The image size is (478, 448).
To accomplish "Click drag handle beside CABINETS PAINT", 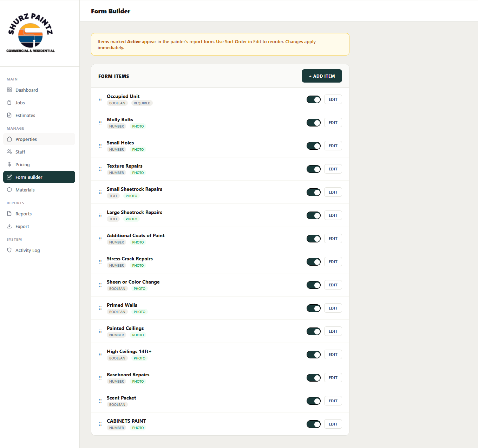I will pos(100,424).
